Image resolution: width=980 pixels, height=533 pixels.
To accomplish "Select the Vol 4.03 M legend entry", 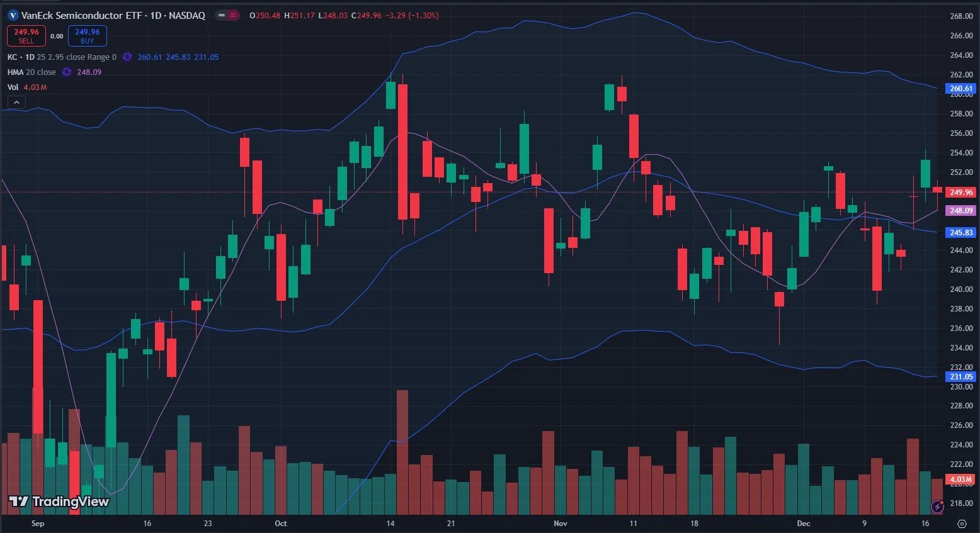I will (27, 87).
